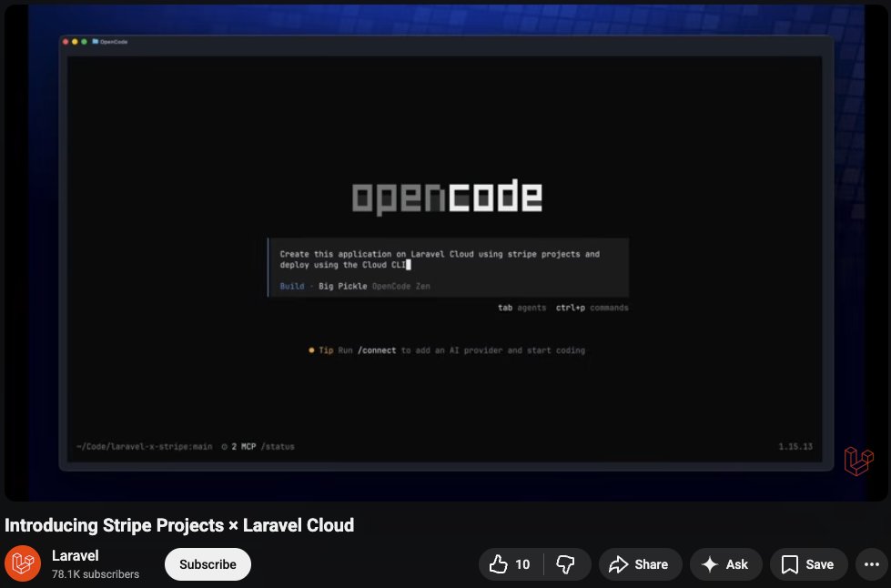This screenshot has width=891, height=588.
Task: Click the tab agents hint
Action: tap(521, 308)
